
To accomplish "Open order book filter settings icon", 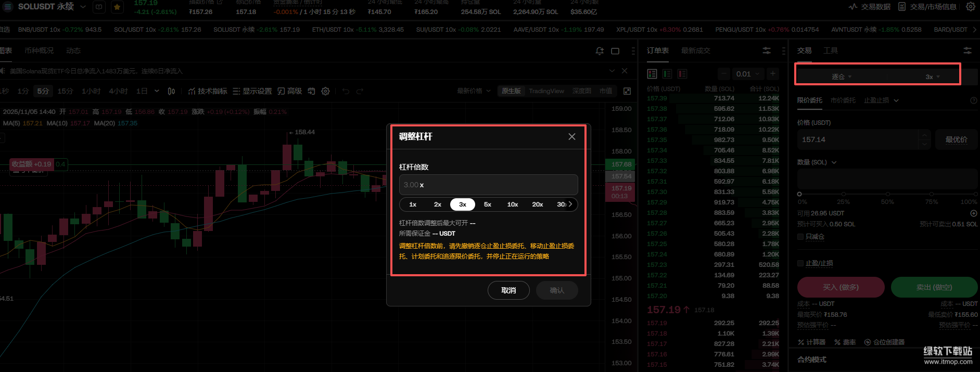I will click(x=767, y=51).
